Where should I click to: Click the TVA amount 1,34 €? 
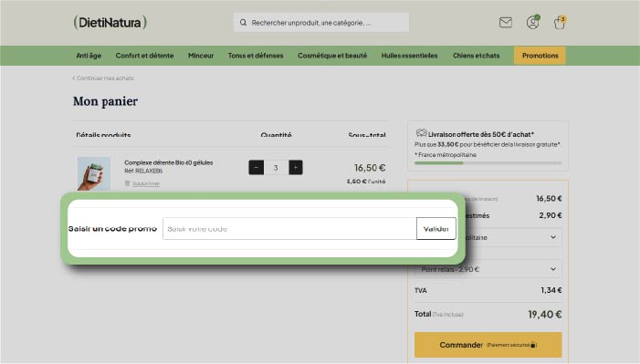pyautogui.click(x=551, y=290)
